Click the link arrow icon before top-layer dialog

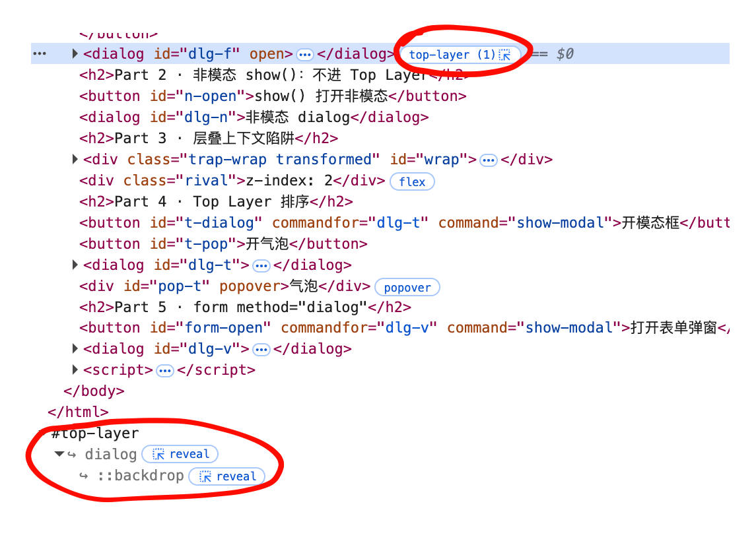[72, 455]
